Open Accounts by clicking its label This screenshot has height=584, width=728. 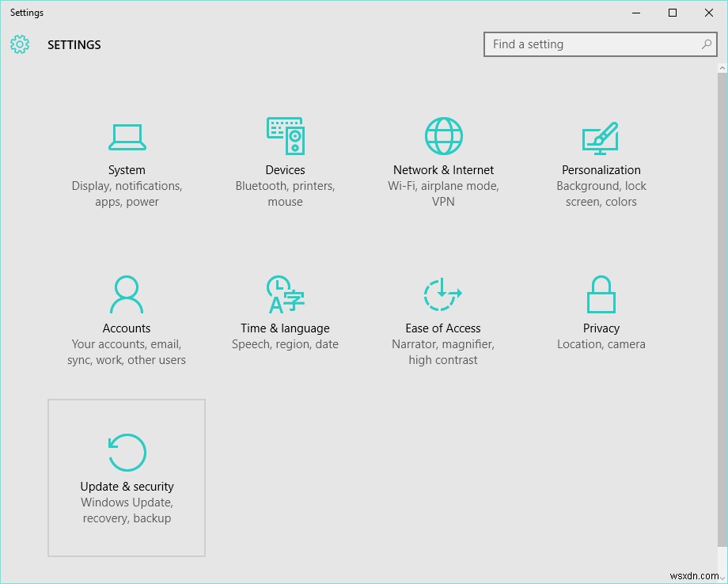coord(127,328)
